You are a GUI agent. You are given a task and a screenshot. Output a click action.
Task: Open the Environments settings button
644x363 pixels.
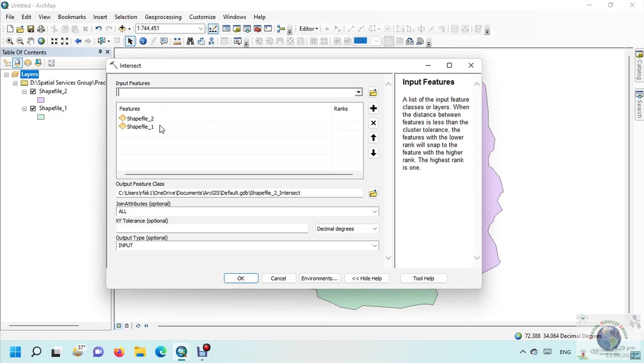[x=319, y=278]
